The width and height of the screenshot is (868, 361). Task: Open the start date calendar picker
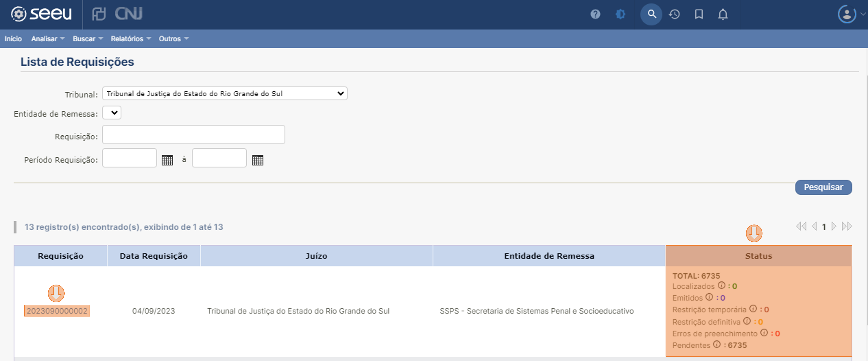[x=167, y=160]
